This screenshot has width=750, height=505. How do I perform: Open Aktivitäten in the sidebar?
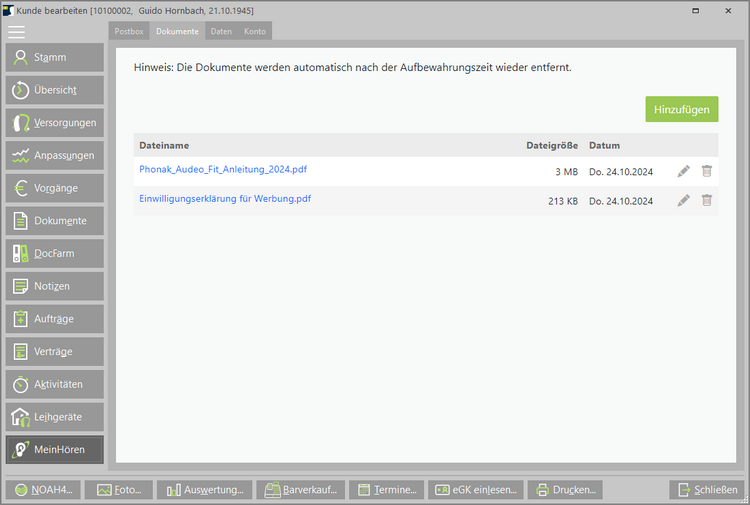click(55, 384)
